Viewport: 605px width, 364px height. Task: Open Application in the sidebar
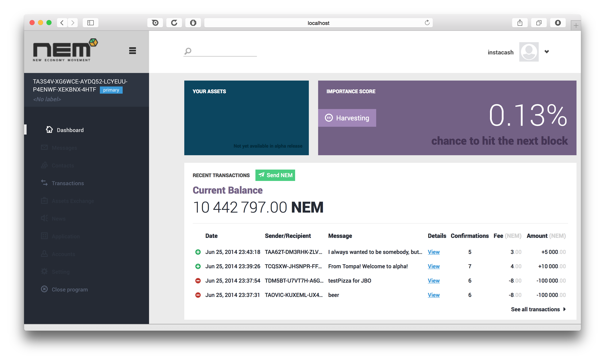pyautogui.click(x=66, y=236)
